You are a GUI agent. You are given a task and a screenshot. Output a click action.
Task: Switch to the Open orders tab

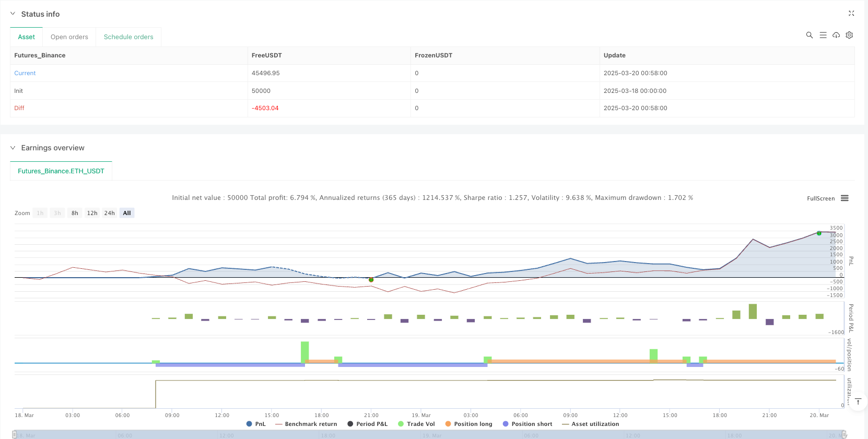pos(69,37)
